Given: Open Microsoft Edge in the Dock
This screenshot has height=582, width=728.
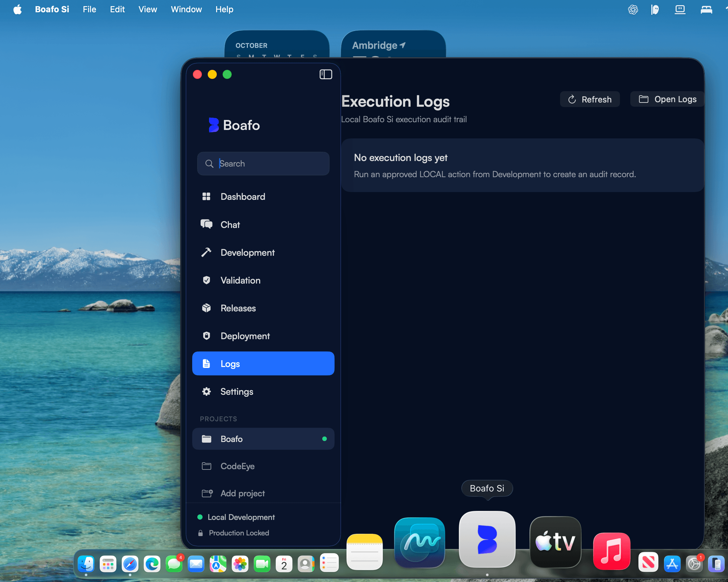Looking at the screenshot, I should pyautogui.click(x=152, y=564).
